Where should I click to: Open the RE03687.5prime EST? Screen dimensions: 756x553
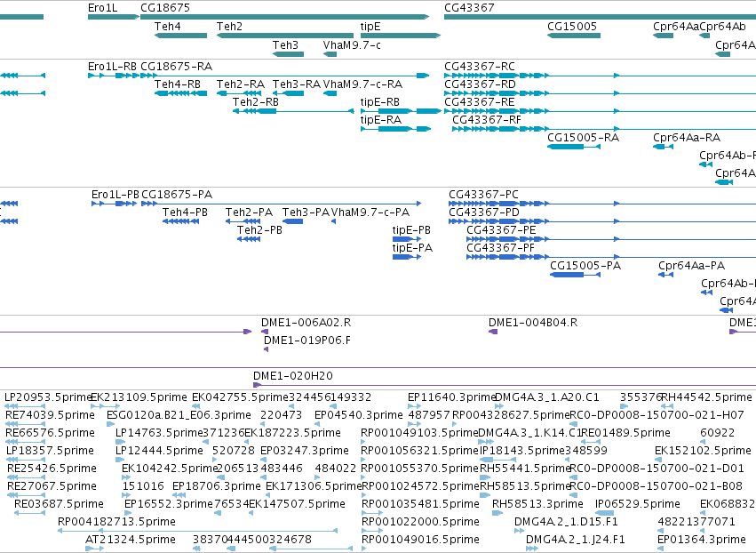(30, 513)
